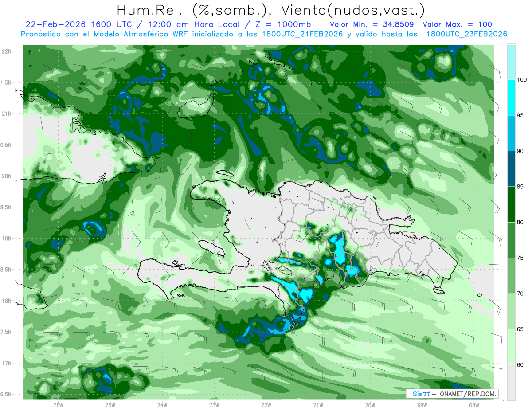
Task: Click the '19N' latitude label
Action: point(7,239)
